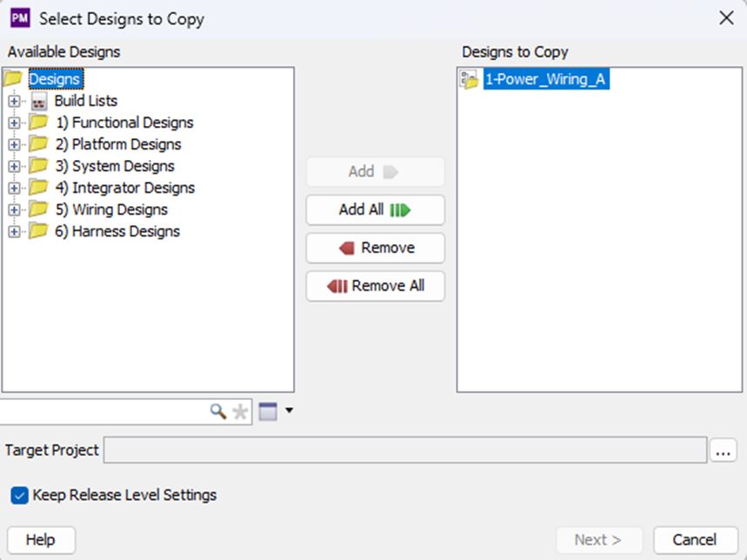Click the Add All button
The height and width of the screenshot is (560, 747).
pyautogui.click(x=374, y=210)
